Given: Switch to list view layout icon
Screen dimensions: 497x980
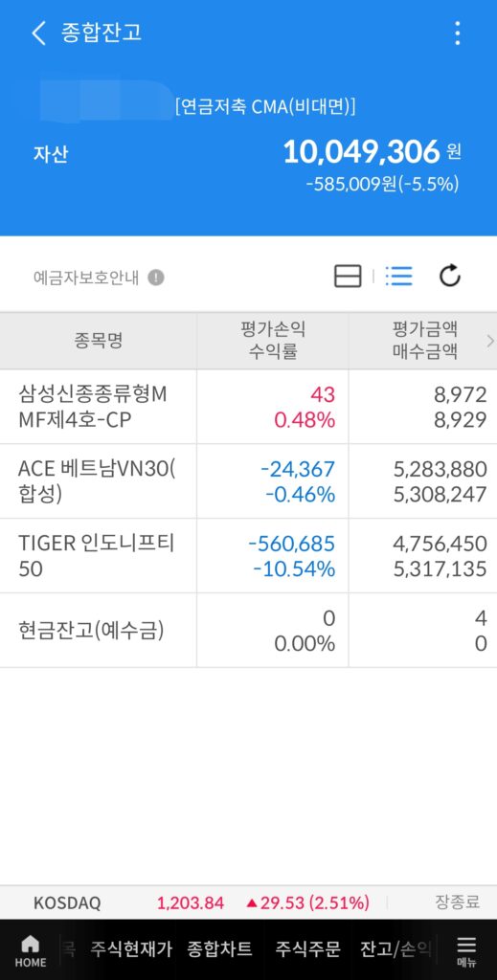Looking at the screenshot, I should tap(399, 276).
